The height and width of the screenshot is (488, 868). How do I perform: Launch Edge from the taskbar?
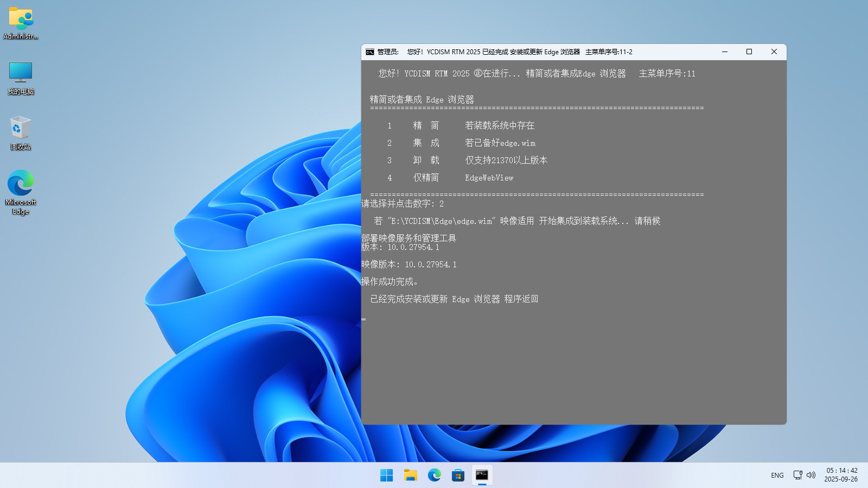pos(435,476)
